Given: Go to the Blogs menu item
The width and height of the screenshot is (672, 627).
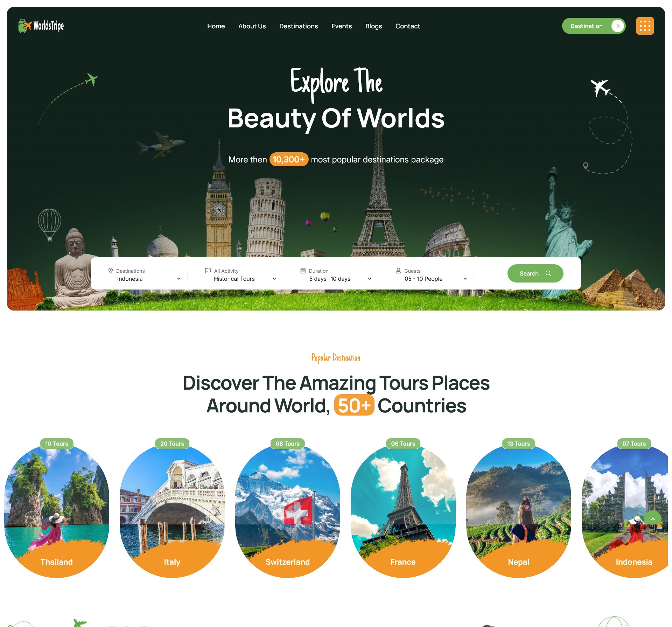Looking at the screenshot, I should (x=373, y=26).
